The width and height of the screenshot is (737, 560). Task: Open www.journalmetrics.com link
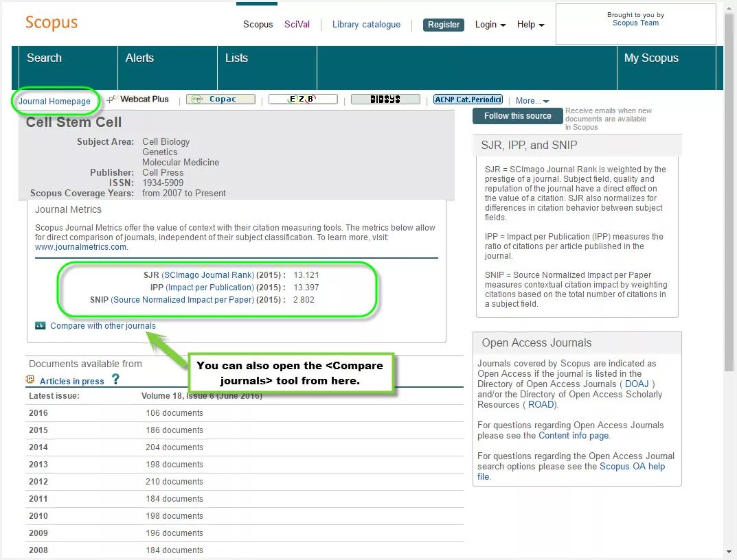click(x=80, y=247)
